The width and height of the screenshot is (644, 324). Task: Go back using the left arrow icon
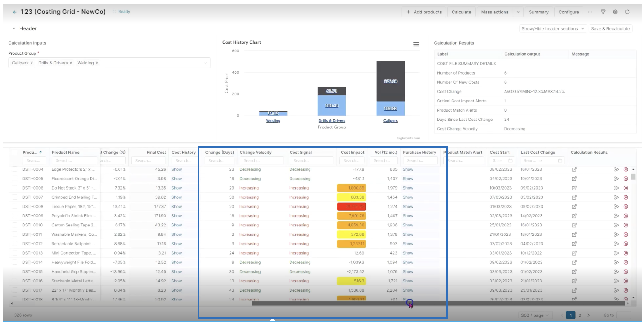[15, 12]
